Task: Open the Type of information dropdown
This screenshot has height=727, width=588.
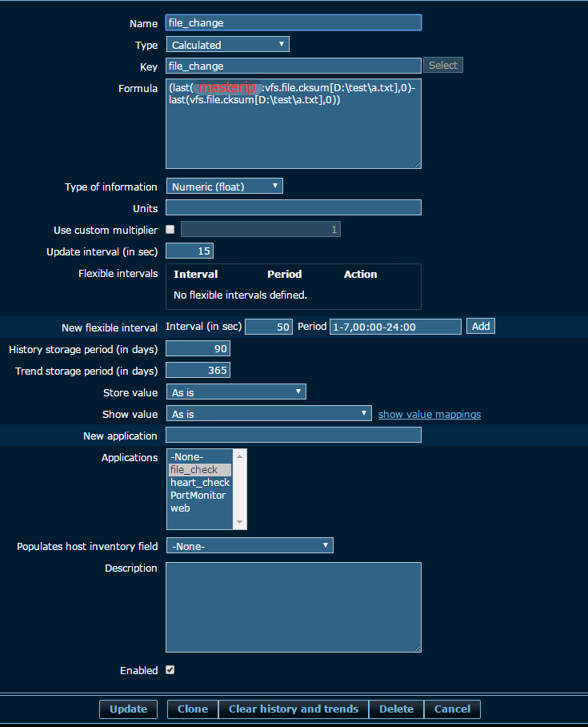Action: pos(224,187)
